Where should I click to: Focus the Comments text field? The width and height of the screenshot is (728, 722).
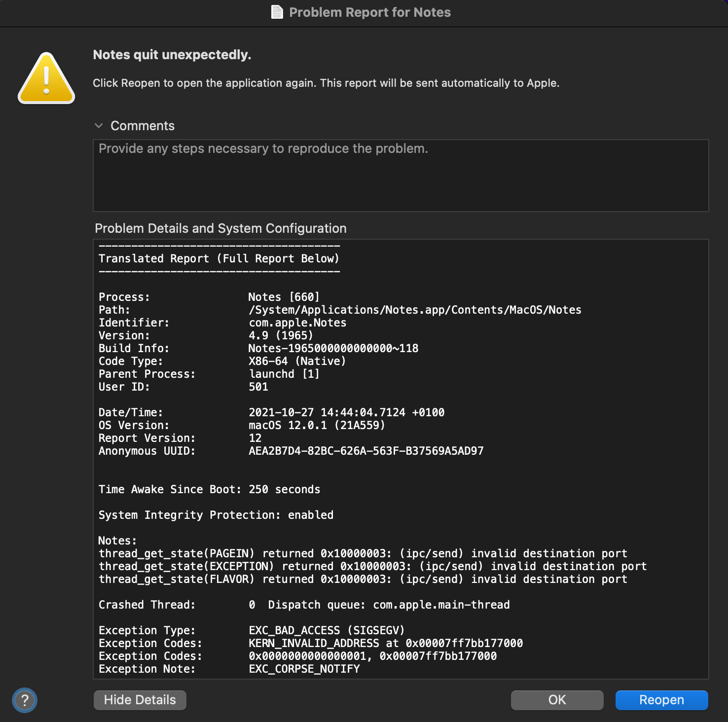(401, 176)
